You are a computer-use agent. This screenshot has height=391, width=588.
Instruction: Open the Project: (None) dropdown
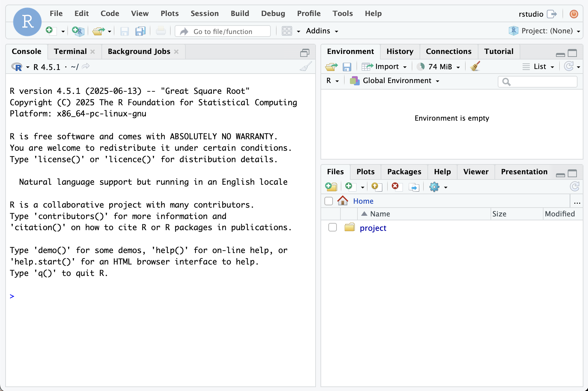[x=545, y=31]
